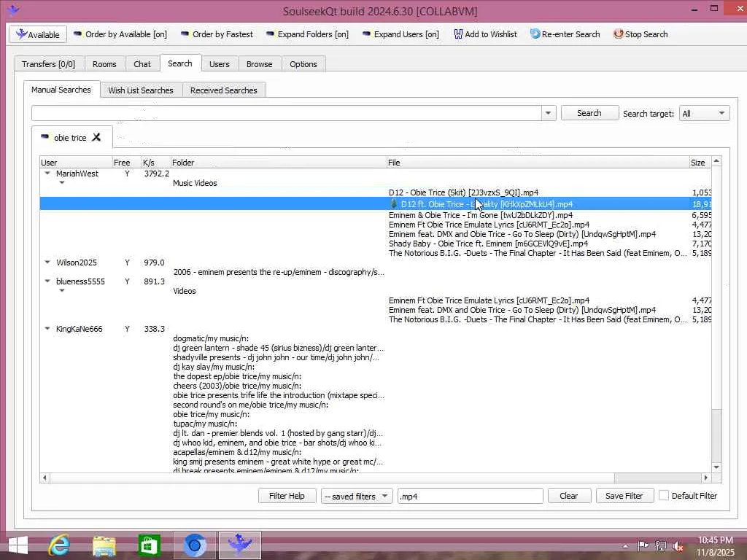Click the obie trice tab icon
Image resolution: width=747 pixels, height=560 pixels.
[x=44, y=137]
